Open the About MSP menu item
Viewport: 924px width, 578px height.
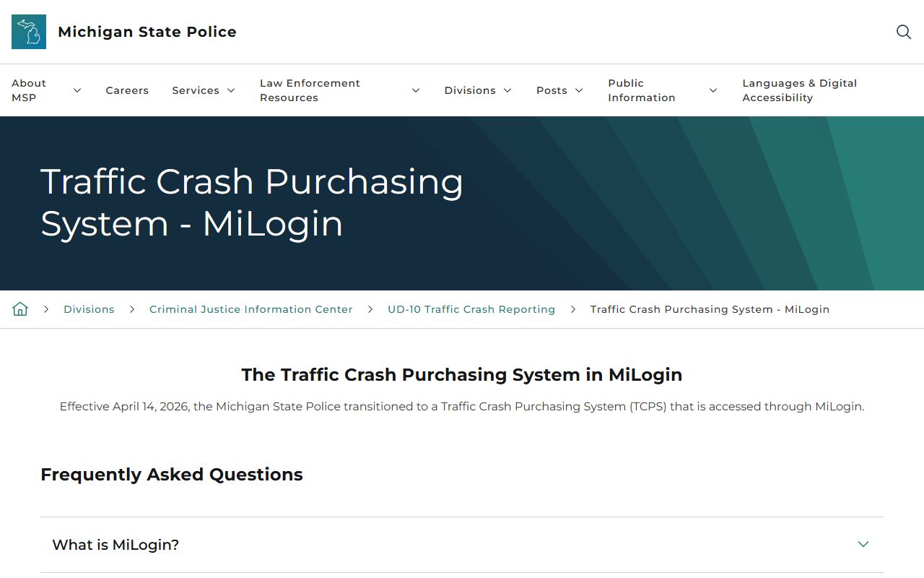pos(29,90)
